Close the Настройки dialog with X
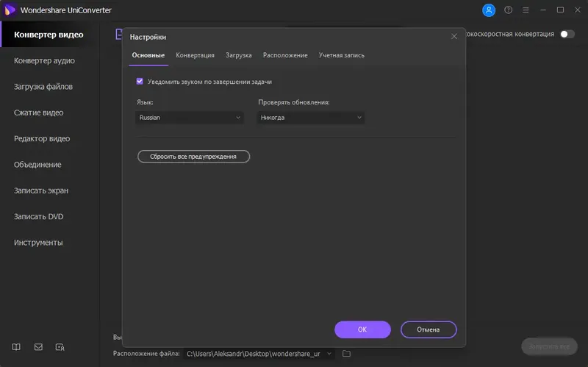Screen dimensions: 588x367 [x=453, y=36]
